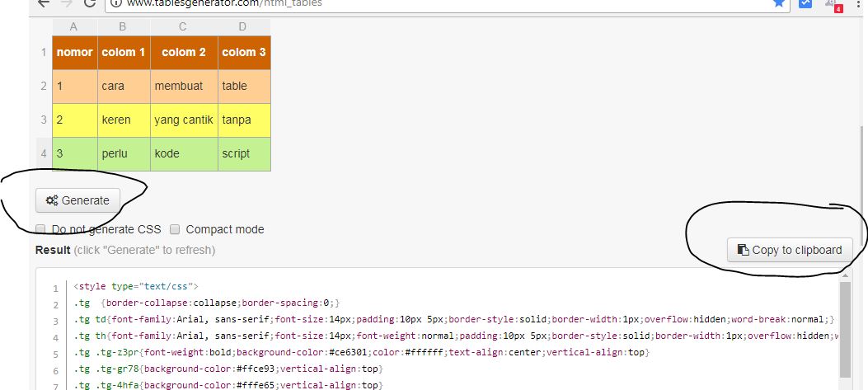The width and height of the screenshot is (868, 390).
Task: Click the 'nomor' header cell
Action: [x=75, y=53]
